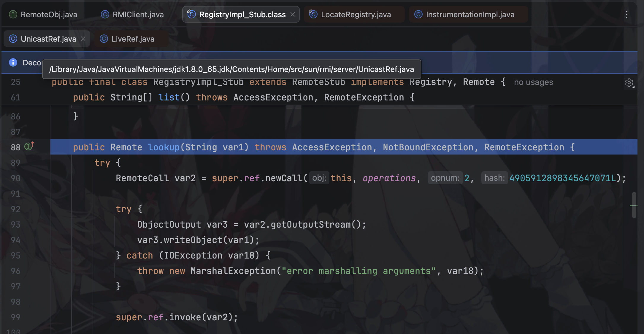Click the decompiled class icon on RegistryImpl_Stub.class tab
The width and height of the screenshot is (644, 334).
[x=191, y=14]
